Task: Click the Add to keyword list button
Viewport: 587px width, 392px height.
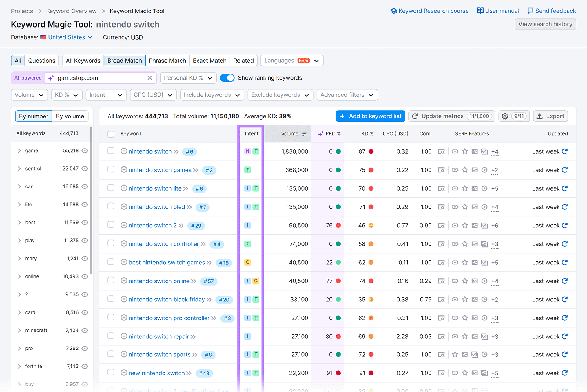Action: (x=370, y=116)
